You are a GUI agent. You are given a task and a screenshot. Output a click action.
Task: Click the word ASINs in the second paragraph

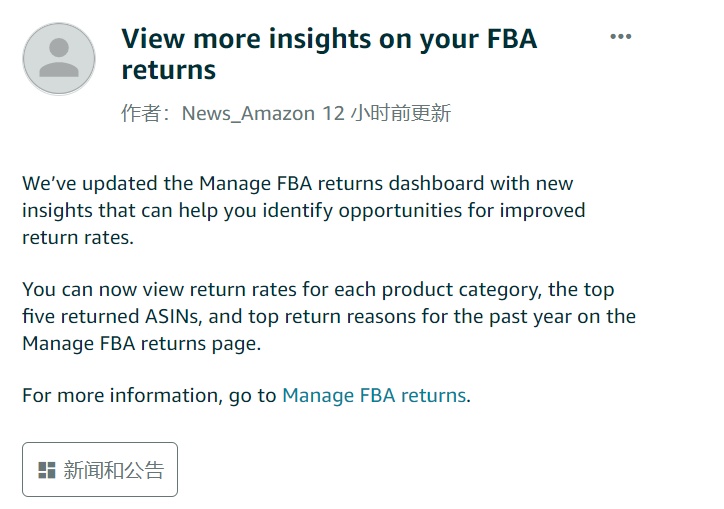tap(174, 316)
